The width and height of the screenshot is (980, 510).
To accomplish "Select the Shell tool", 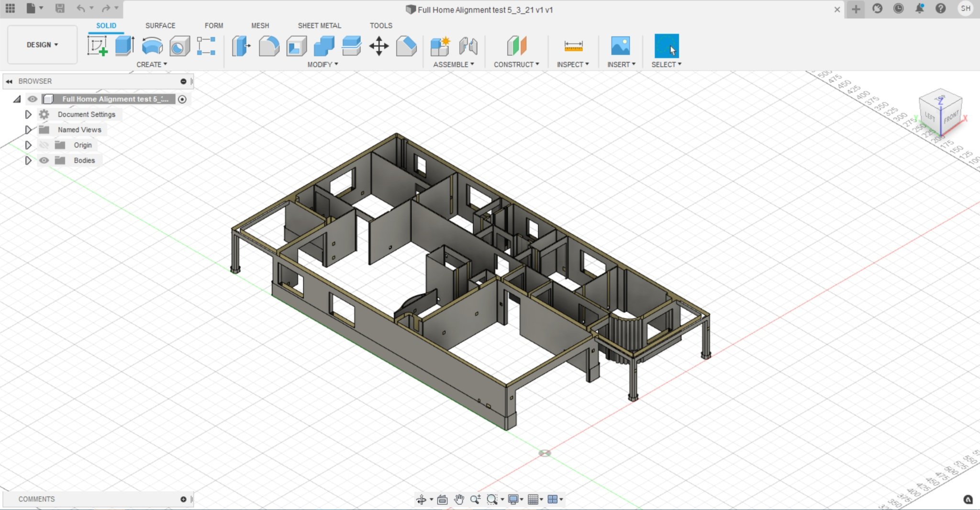I will pos(297,46).
